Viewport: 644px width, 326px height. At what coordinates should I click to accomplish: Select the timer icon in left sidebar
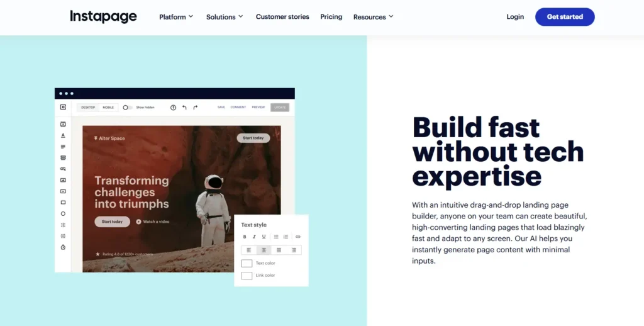point(63,247)
